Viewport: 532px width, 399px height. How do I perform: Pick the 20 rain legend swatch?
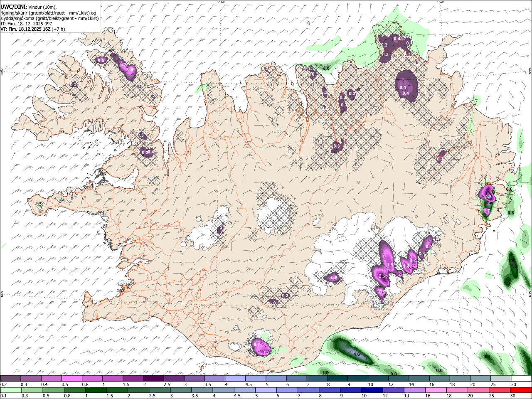pyautogui.click(x=478, y=390)
